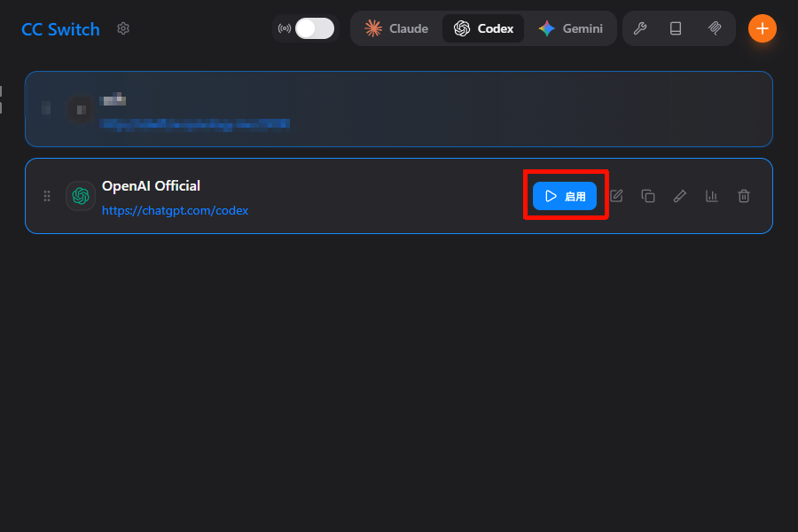The height and width of the screenshot is (532, 798).
Task: Edit the OpenAI Official provider
Action: pyautogui.click(x=616, y=196)
